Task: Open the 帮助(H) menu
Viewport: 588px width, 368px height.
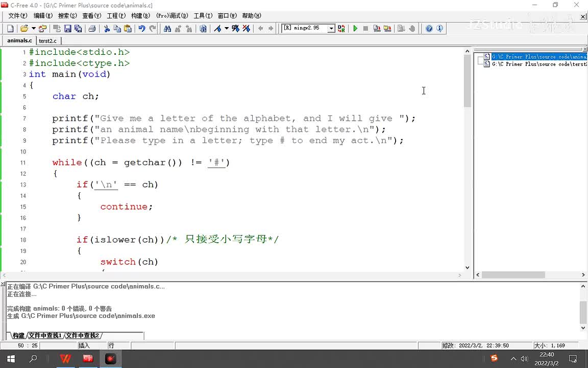Action: coord(252,16)
